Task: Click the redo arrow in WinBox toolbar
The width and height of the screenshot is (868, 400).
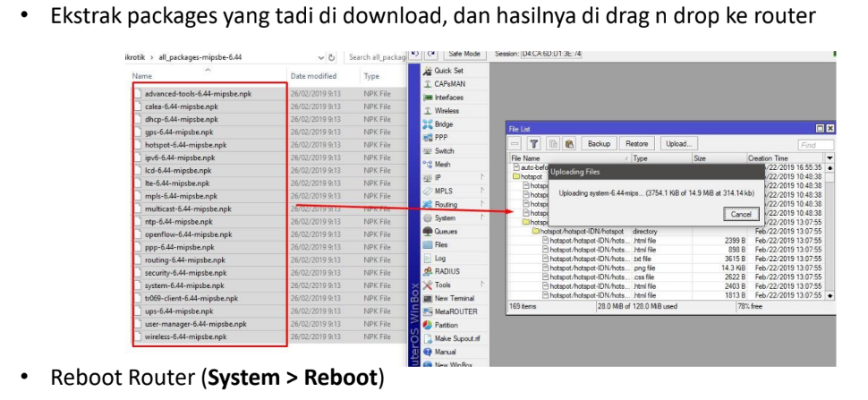Action: click(x=432, y=54)
